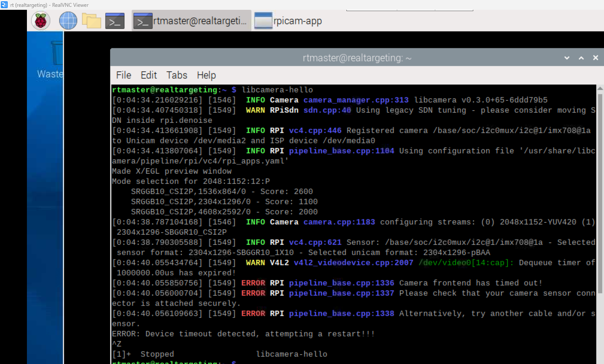Click the terminal title bar "rtmaster@realtargeting: ~"
Screen dimensions: 604x364
coord(357,58)
